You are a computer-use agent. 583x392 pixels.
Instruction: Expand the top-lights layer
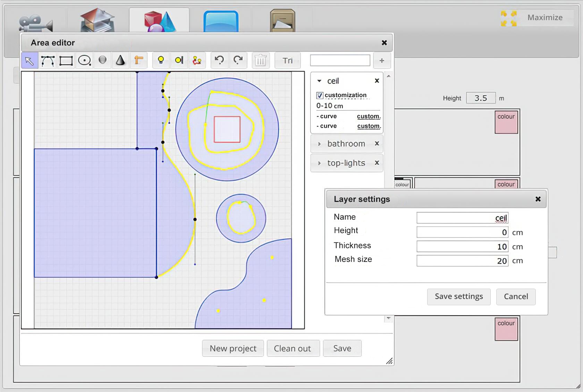(319, 163)
